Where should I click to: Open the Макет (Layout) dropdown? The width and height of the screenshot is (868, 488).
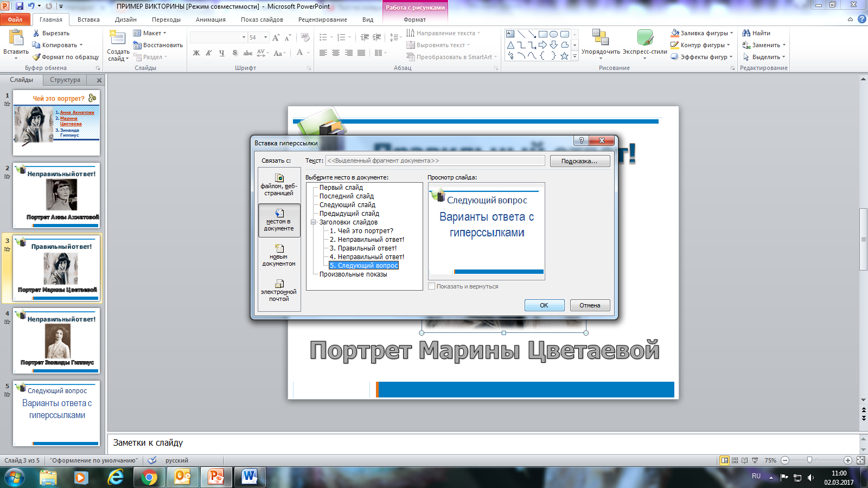[150, 33]
